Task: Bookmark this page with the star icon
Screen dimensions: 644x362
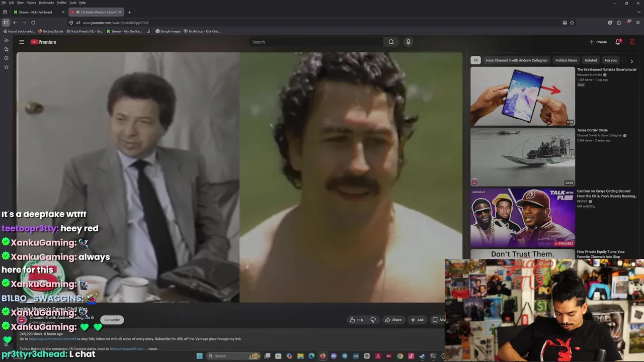Action: coord(572,23)
